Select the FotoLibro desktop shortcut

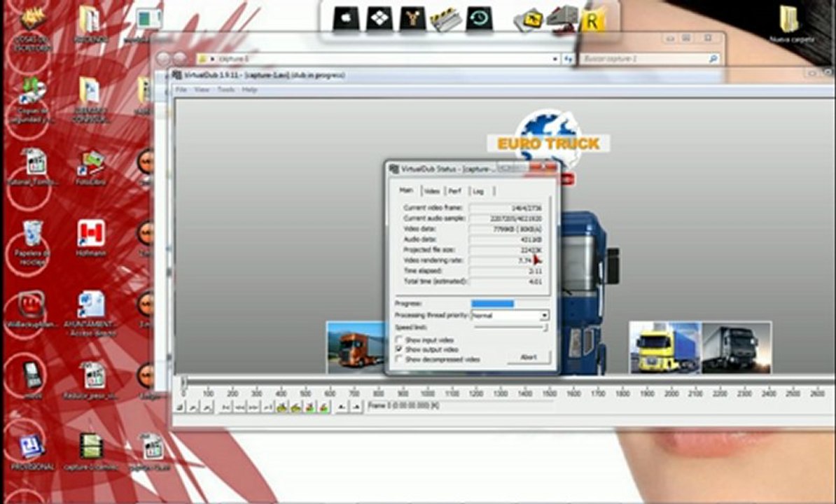click(90, 167)
